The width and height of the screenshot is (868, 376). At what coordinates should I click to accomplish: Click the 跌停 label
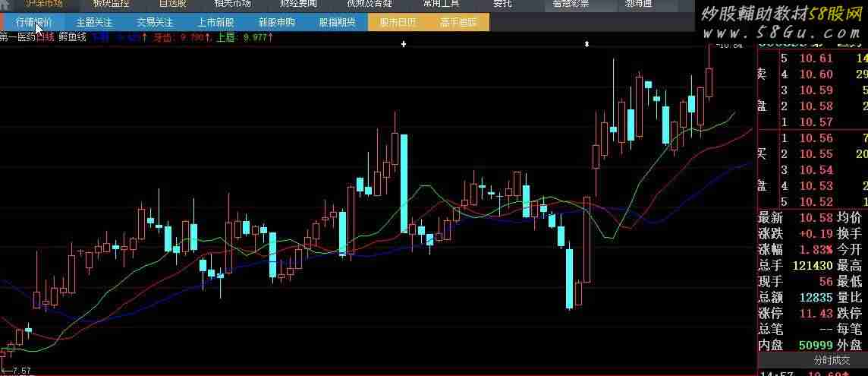tap(849, 313)
